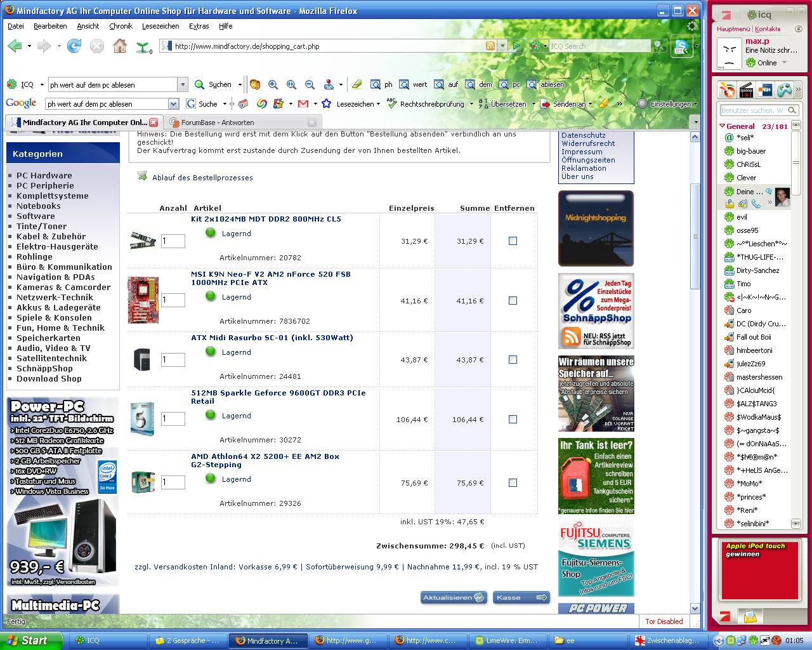Check remove box for Sparkle Geforce 9600GT

pos(513,419)
